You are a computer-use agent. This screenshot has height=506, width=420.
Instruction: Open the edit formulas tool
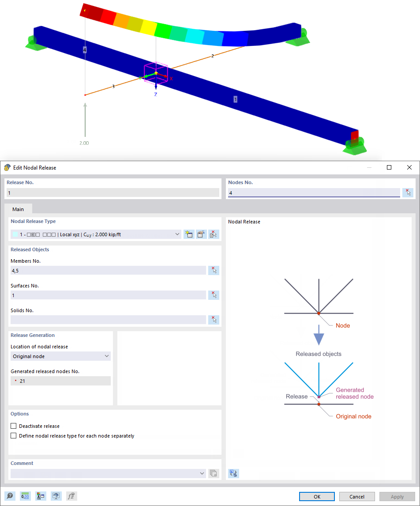[71, 496]
